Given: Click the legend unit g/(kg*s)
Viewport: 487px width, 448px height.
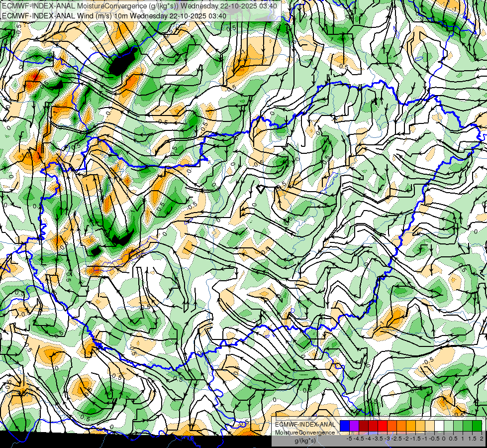Looking at the screenshot, I should [305, 441].
